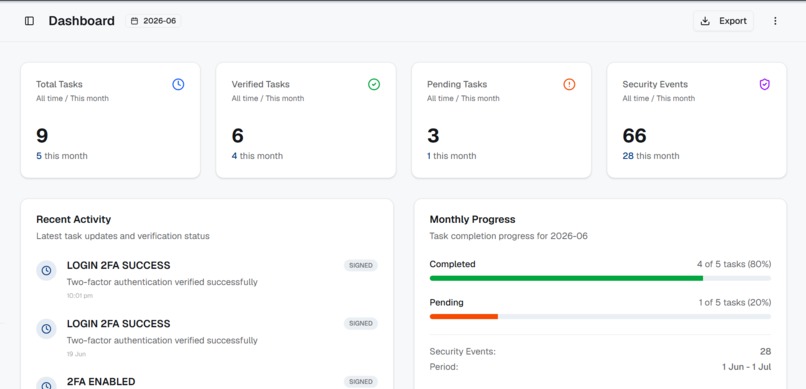Click the Monthly Progress heading
Viewport: 806px width, 389px height.
pyautogui.click(x=472, y=219)
